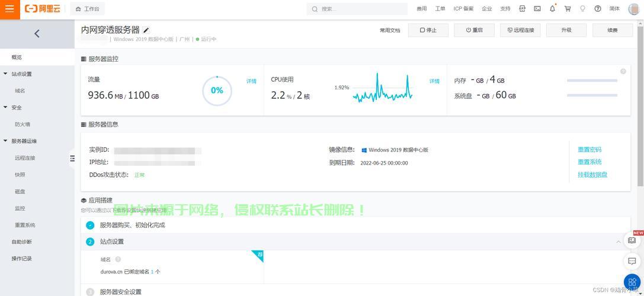644x296 pixels.
Task: Click the help question mark icon
Action: pos(598,9)
